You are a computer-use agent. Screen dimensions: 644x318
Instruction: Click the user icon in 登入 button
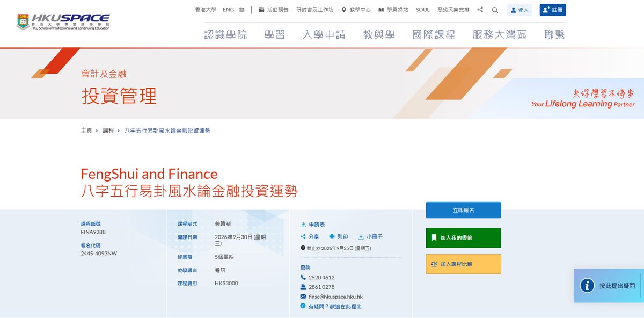(x=513, y=10)
